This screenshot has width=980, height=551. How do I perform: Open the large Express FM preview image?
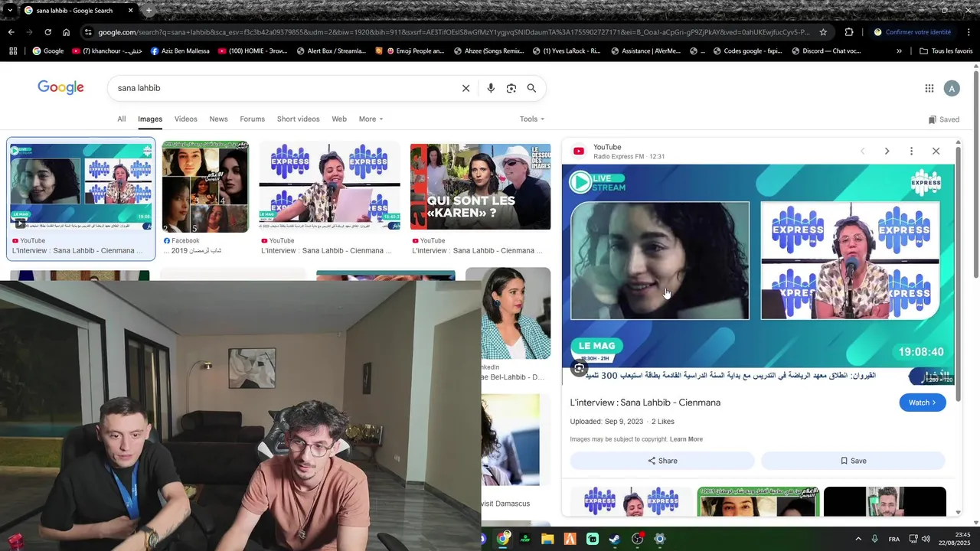click(758, 275)
